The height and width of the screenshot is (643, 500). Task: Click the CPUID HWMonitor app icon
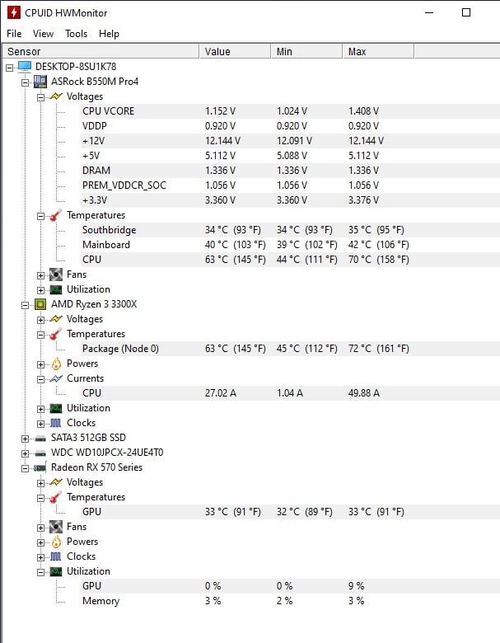pyautogui.click(x=14, y=12)
